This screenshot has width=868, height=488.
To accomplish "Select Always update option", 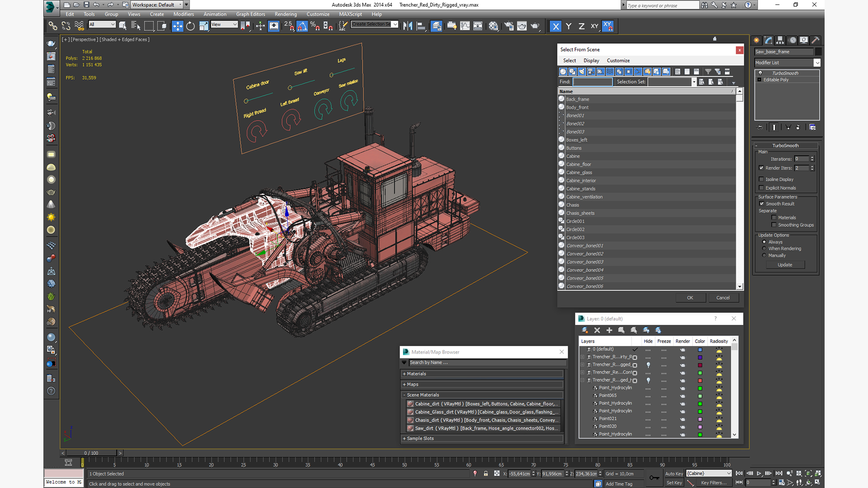I will pyautogui.click(x=764, y=242).
